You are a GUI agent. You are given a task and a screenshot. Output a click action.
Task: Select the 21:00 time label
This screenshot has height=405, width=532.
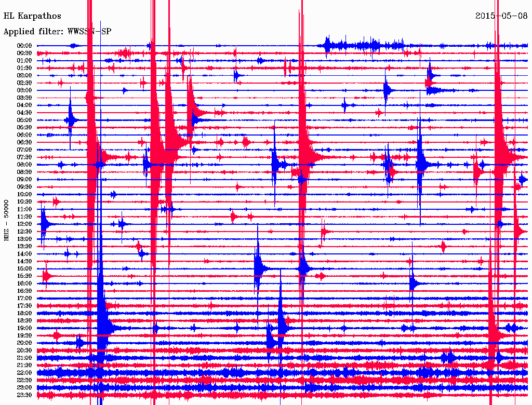[x=24, y=358]
